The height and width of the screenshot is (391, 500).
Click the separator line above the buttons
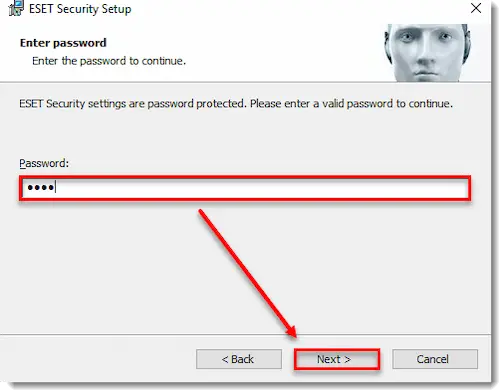tap(245, 334)
